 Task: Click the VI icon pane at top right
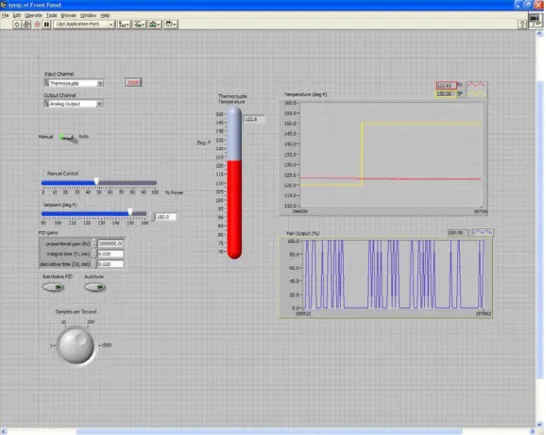point(535,20)
